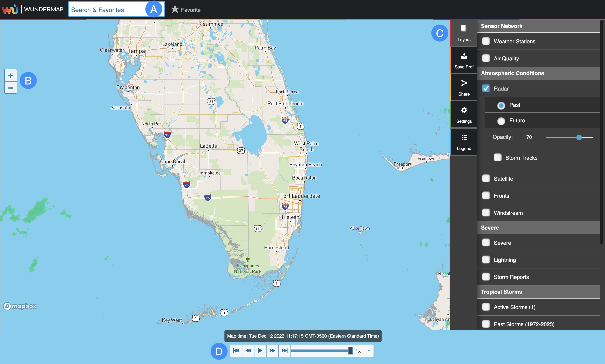The height and width of the screenshot is (364, 605).
Task: Zoom out on the map
Action: click(10, 88)
